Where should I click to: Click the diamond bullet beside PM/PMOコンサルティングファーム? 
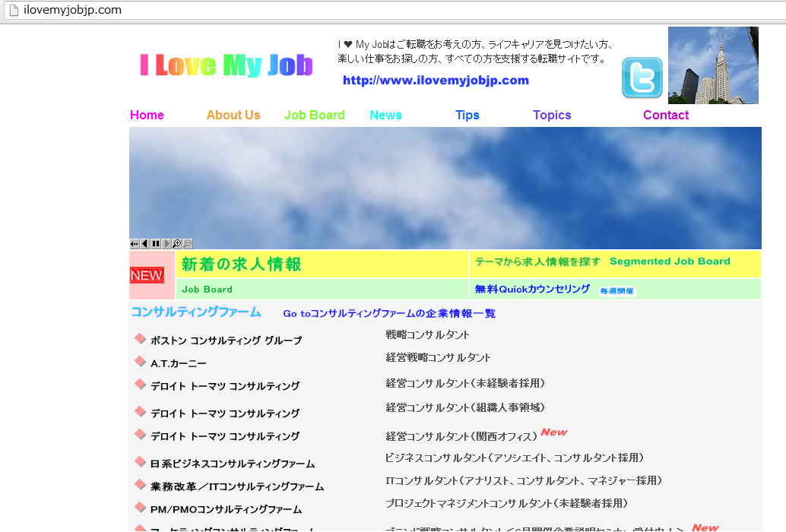point(141,507)
